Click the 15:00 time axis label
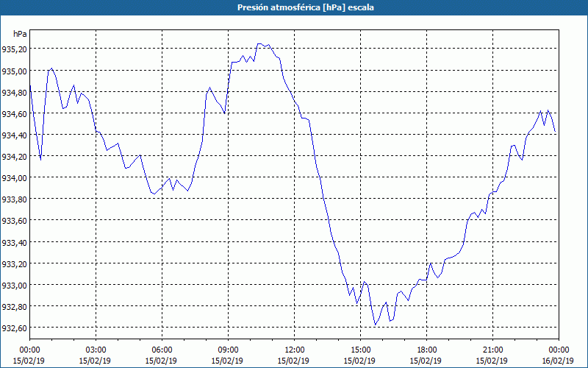 [x=360, y=350]
